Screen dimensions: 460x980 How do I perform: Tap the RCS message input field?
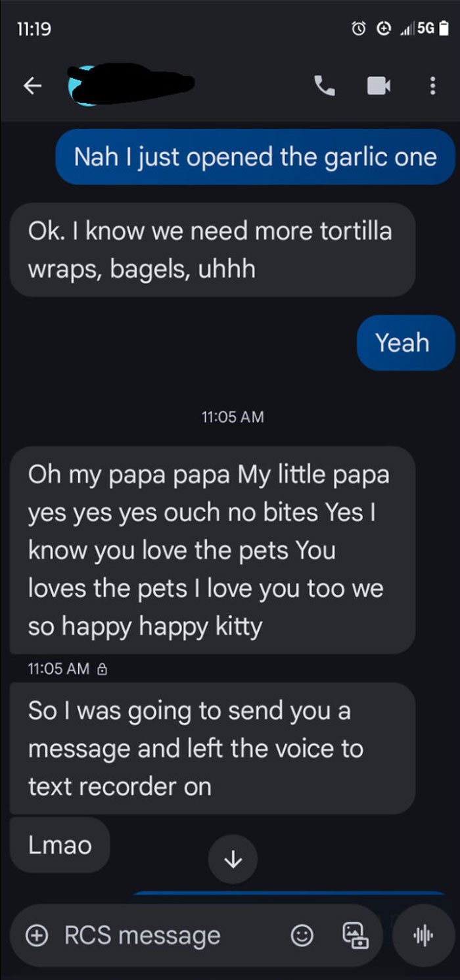pyautogui.click(x=142, y=935)
